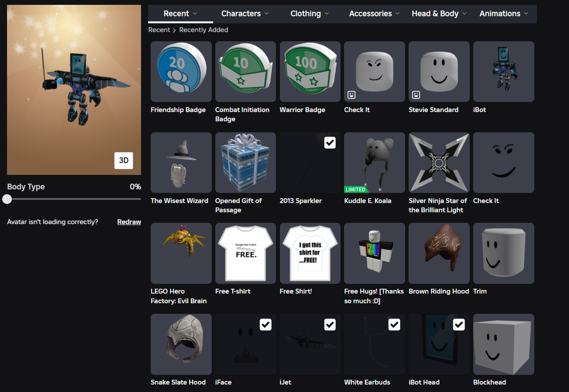Viewport: 569px width, 392px height.
Task: Click the 'Recently Added' breadcrumb text
Action: tap(204, 30)
